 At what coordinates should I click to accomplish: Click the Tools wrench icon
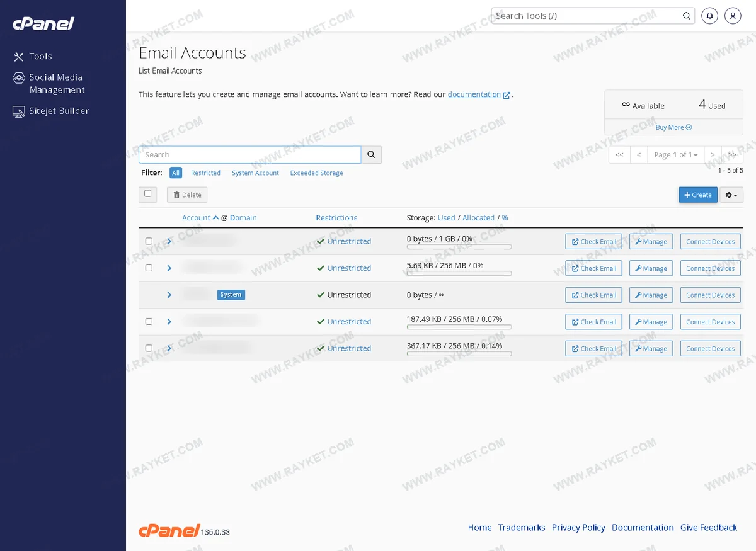point(18,57)
